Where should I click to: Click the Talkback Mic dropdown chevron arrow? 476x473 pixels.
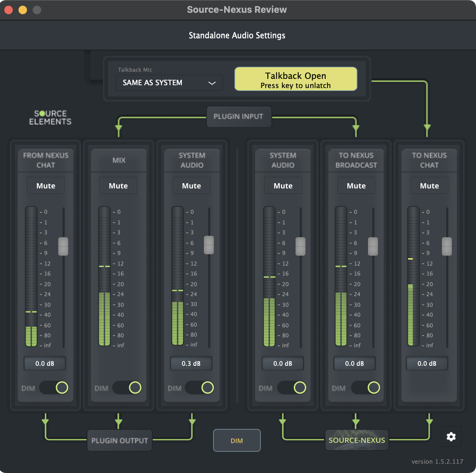pyautogui.click(x=212, y=83)
